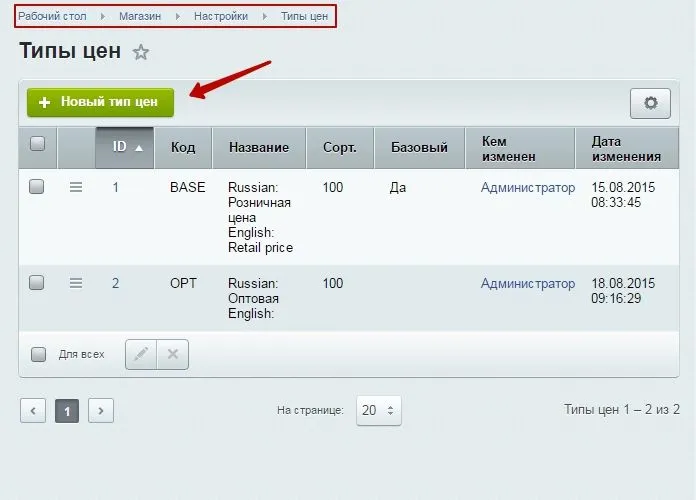
Task: Enable the "Для всех" checkbox
Action: point(38,354)
